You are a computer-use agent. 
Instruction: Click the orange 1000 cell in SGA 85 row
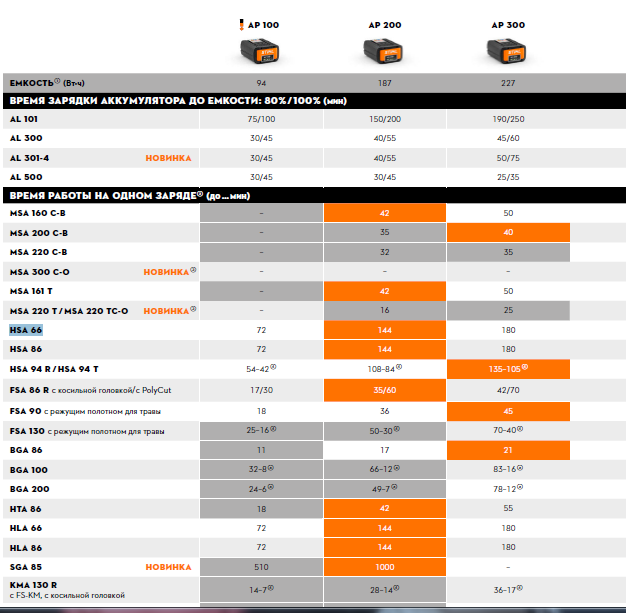[x=385, y=567]
